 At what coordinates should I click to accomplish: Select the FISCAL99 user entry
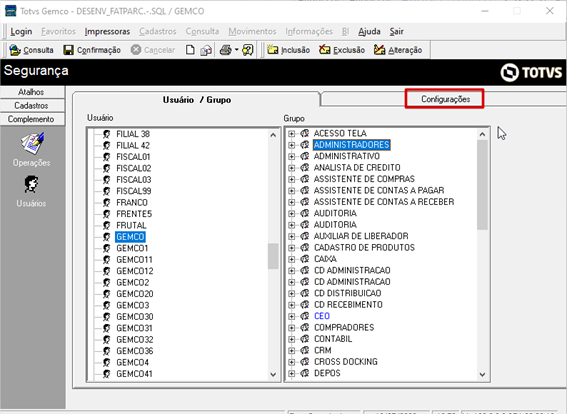[133, 191]
